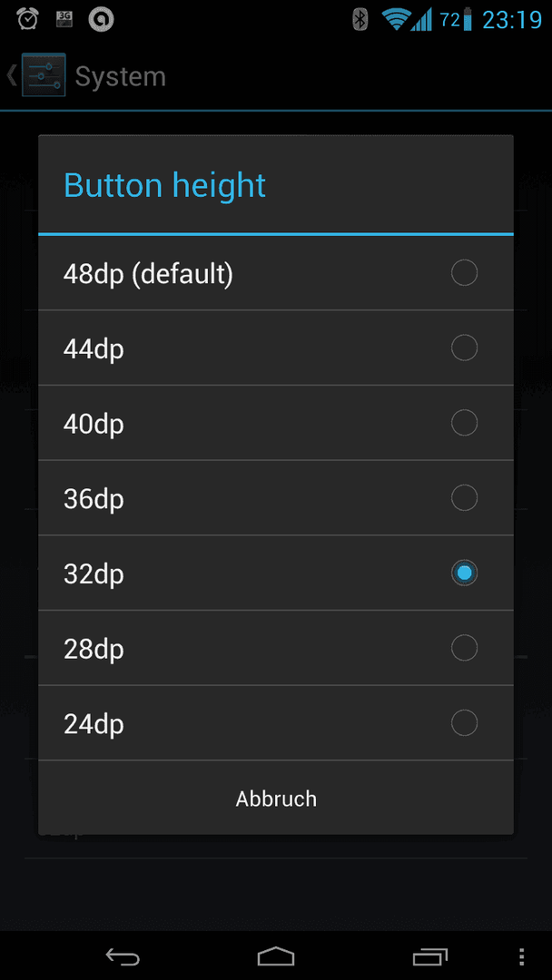The height and width of the screenshot is (980, 552).
Task: Open the three-dot overflow menu
Action: pyautogui.click(x=523, y=957)
